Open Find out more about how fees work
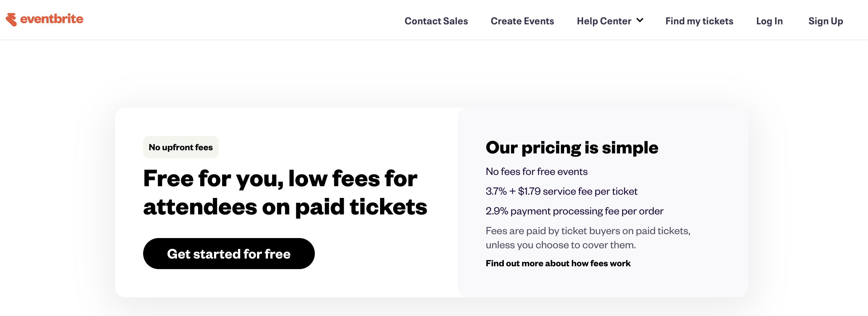 [x=558, y=263]
